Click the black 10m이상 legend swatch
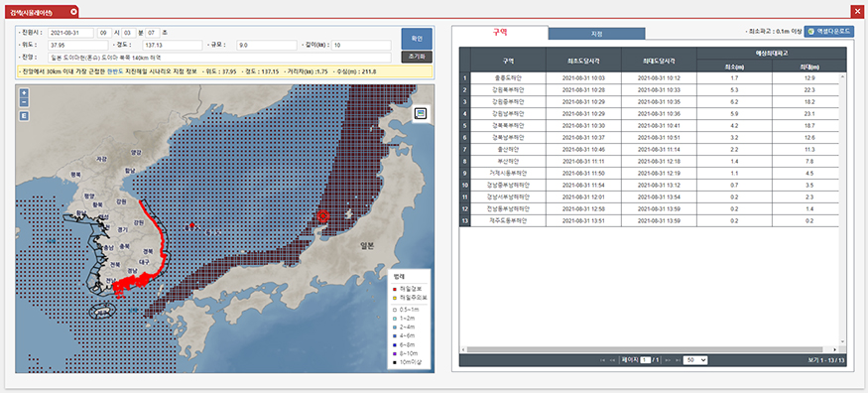 point(394,362)
